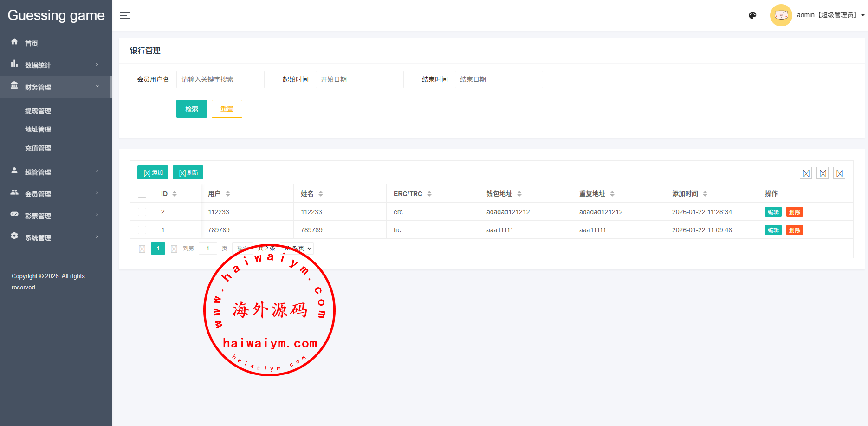The width and height of the screenshot is (868, 426).
Task: Click 删除 button for user 112233
Action: coord(794,212)
